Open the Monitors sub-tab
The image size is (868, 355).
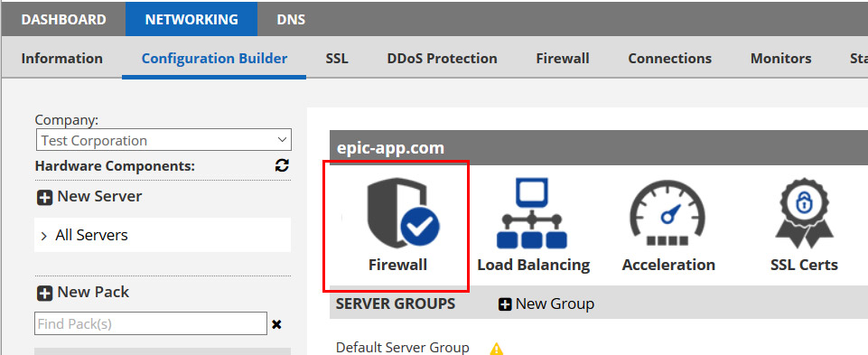pyautogui.click(x=780, y=58)
